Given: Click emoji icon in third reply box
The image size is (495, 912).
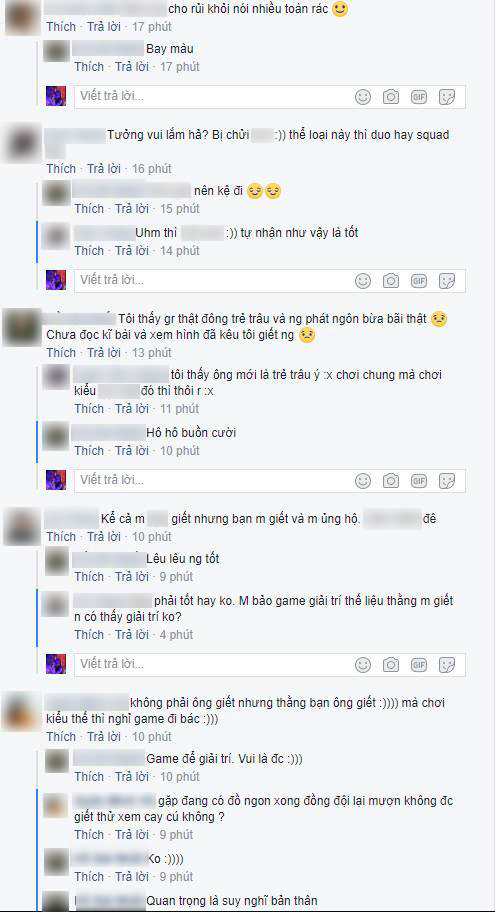Looking at the screenshot, I should pyautogui.click(x=363, y=481).
